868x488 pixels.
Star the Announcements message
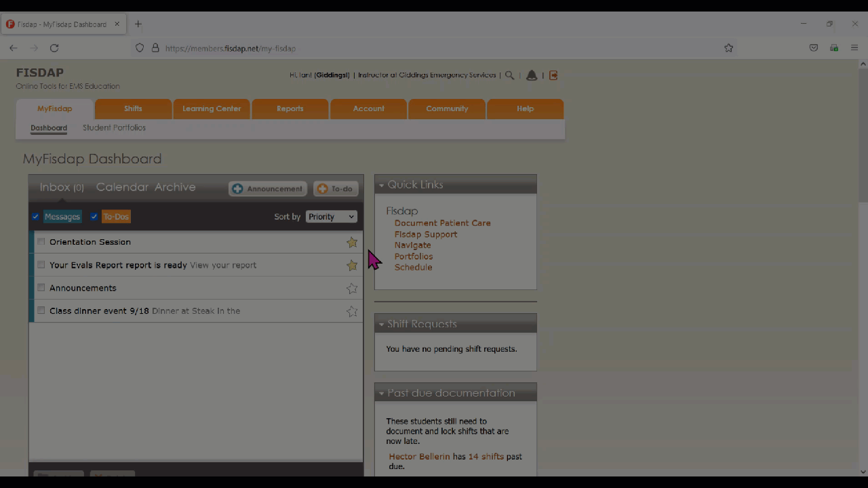coord(352,288)
